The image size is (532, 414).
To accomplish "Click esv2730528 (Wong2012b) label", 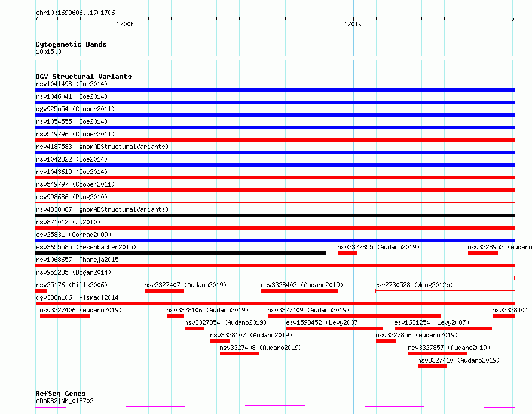I will [414, 285].
